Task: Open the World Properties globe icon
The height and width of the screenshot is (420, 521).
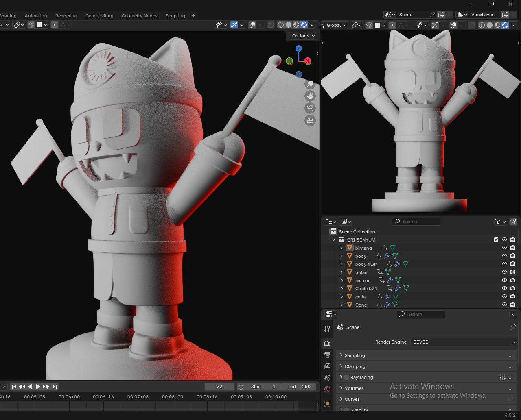Action: 327,389
